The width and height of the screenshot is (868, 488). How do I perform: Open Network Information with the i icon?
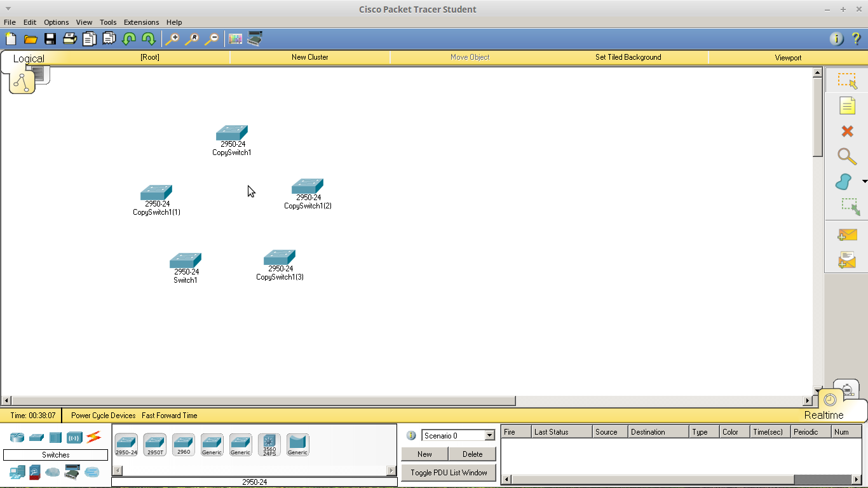836,39
